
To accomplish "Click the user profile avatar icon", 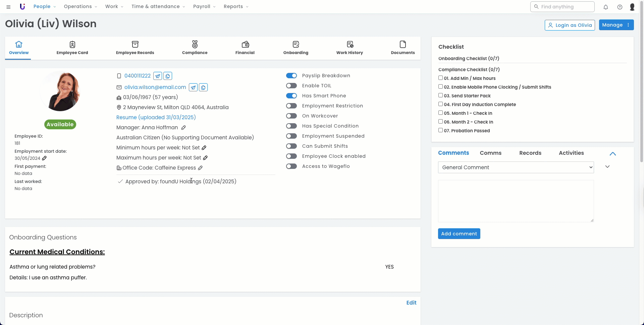I will 632,7.
